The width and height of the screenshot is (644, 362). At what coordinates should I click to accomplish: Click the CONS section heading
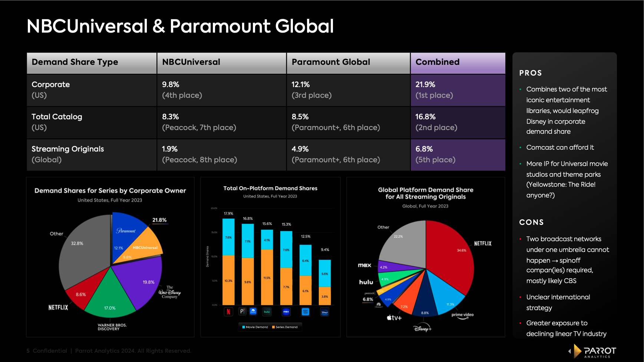pyautogui.click(x=532, y=222)
